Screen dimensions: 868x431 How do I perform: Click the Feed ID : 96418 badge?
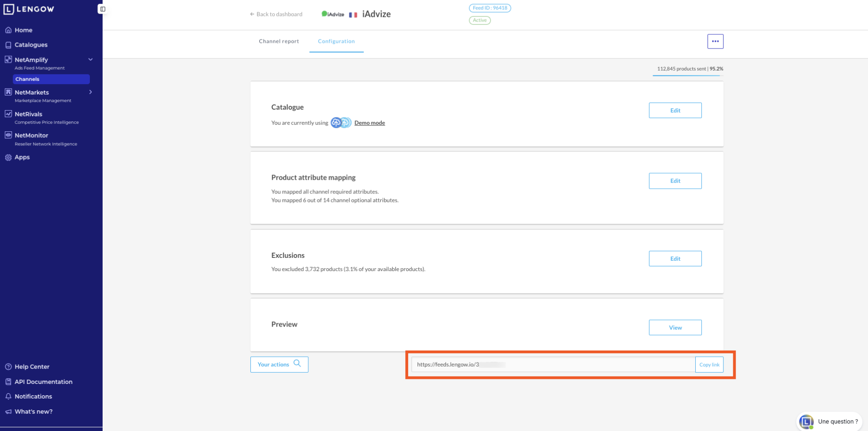(x=490, y=8)
